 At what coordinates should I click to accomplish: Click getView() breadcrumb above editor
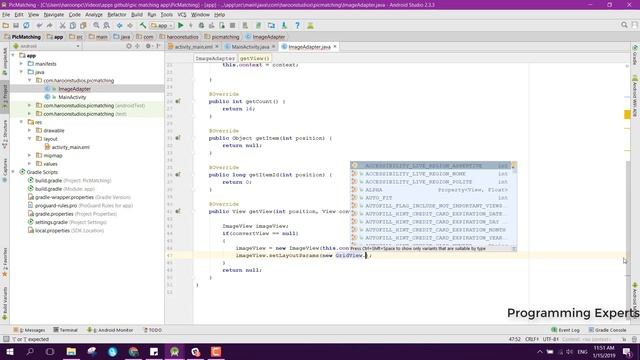pos(254,58)
